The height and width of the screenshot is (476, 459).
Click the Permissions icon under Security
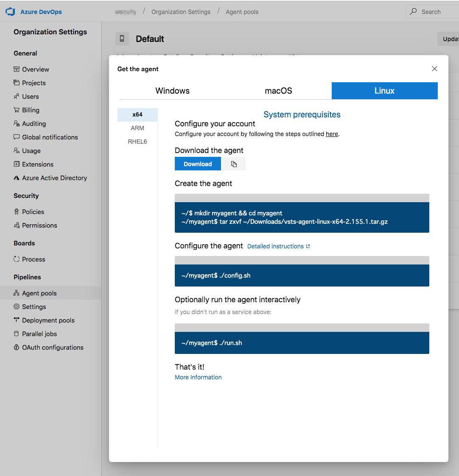(x=17, y=225)
